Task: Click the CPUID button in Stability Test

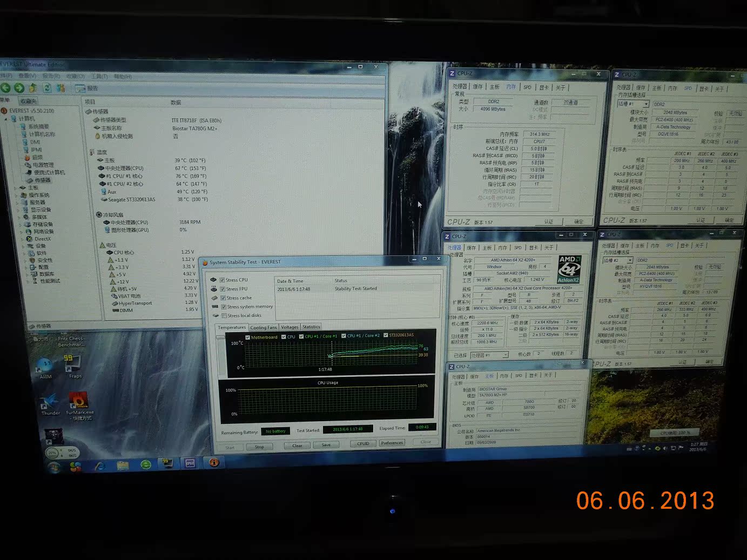Action: point(364,443)
